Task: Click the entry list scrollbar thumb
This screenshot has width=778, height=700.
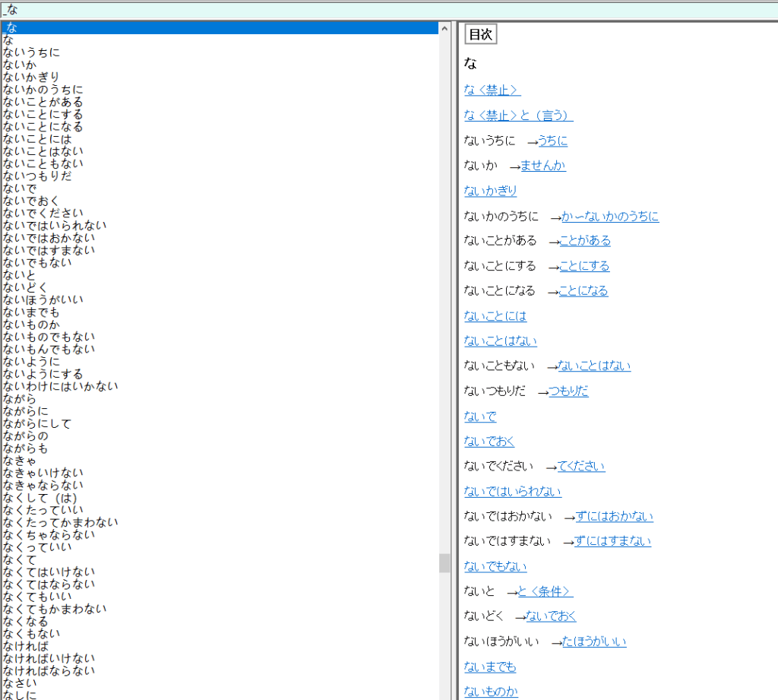Action: coord(444,562)
